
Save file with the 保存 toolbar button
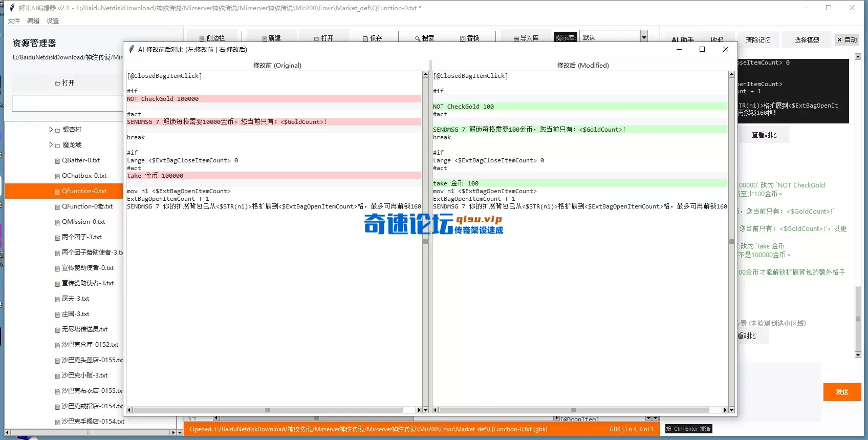[372, 38]
